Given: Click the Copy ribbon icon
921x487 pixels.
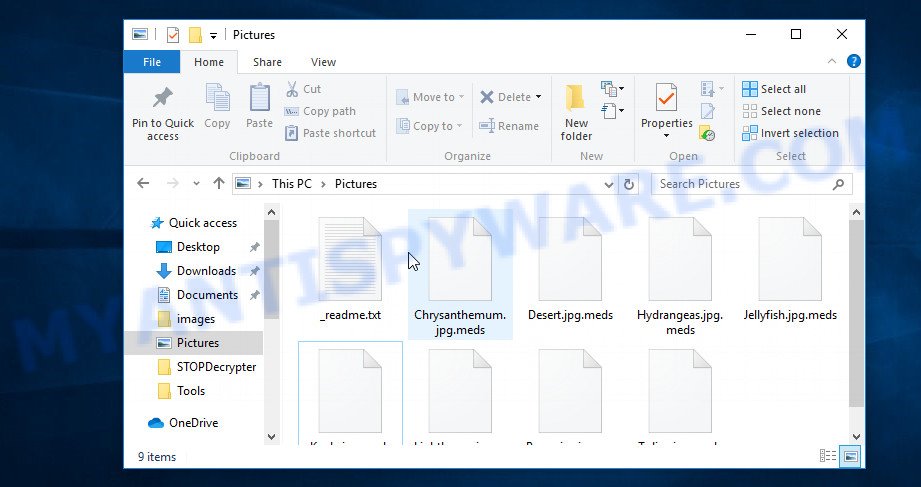Looking at the screenshot, I should 217,98.
